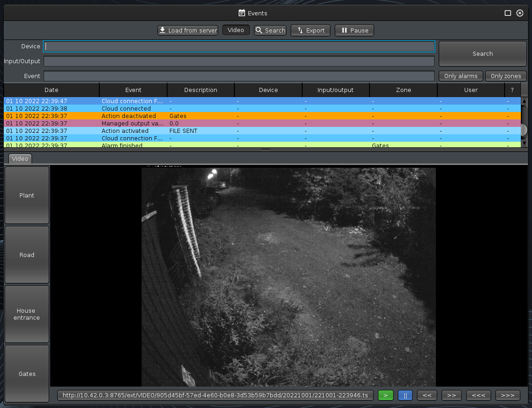Click the large Search button
532x408 pixels.
(x=482, y=53)
